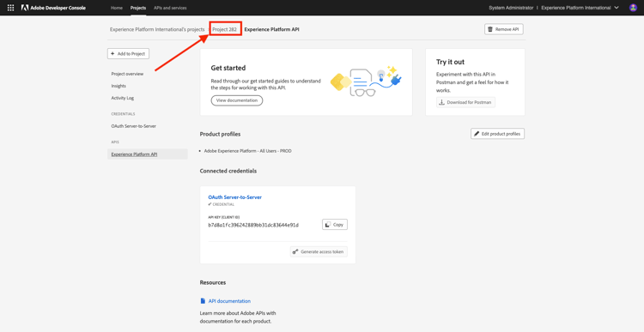644x332 pixels.
Task: Open the APIs and services tab
Action: click(170, 8)
